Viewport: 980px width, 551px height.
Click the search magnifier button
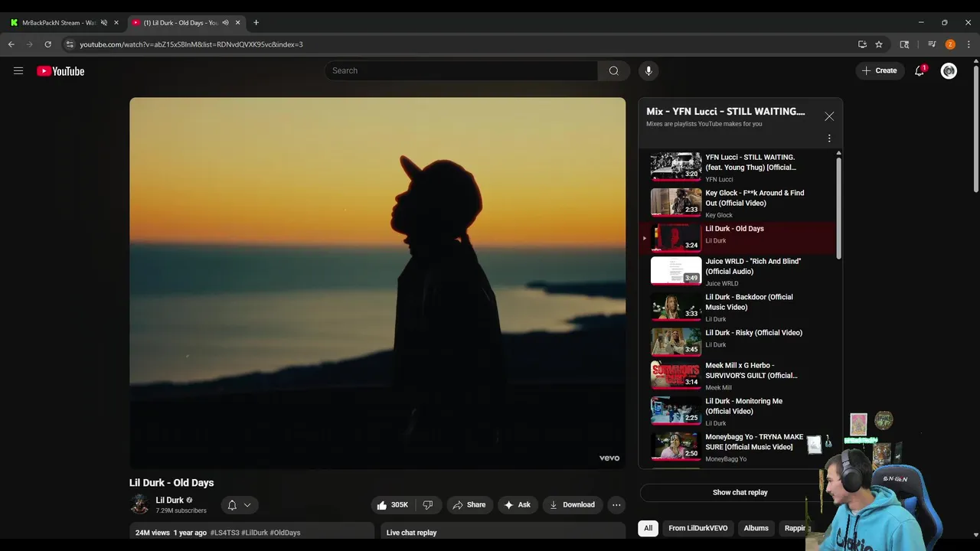click(614, 70)
